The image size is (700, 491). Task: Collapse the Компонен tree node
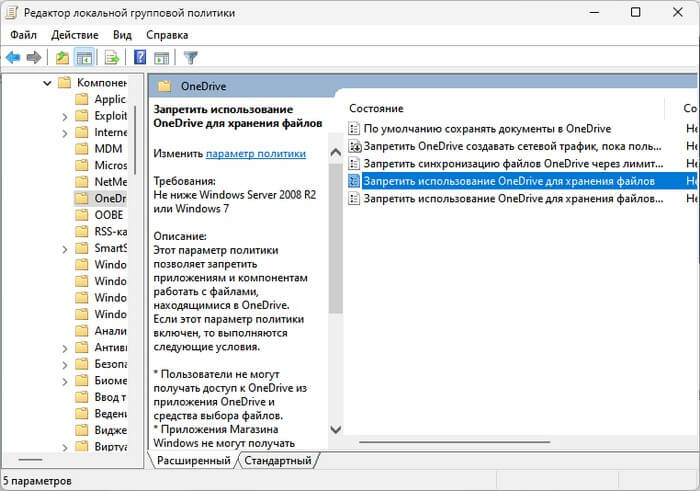[47, 83]
